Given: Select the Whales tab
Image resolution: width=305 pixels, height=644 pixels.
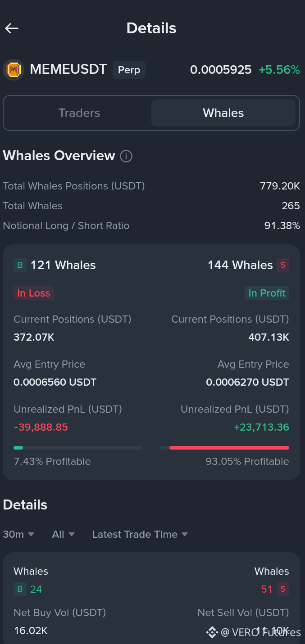Looking at the screenshot, I should [x=223, y=113].
